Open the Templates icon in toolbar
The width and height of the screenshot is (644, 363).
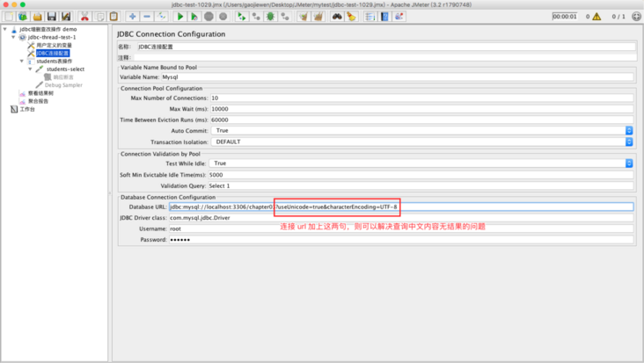(x=23, y=17)
